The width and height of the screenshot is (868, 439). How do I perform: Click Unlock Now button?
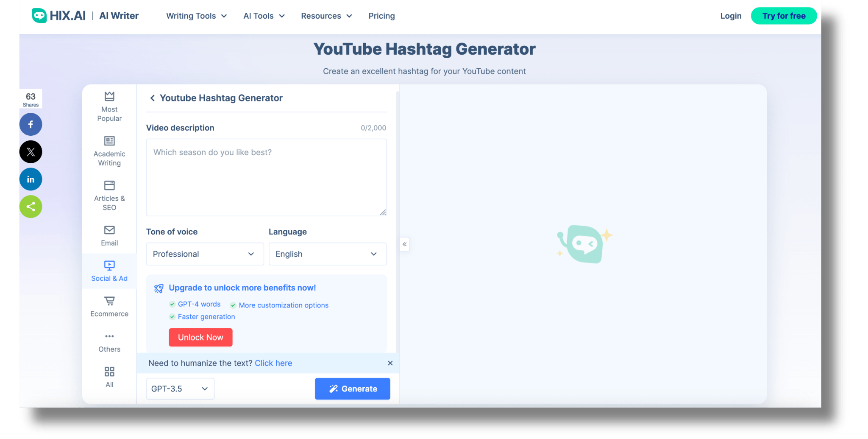pos(200,337)
